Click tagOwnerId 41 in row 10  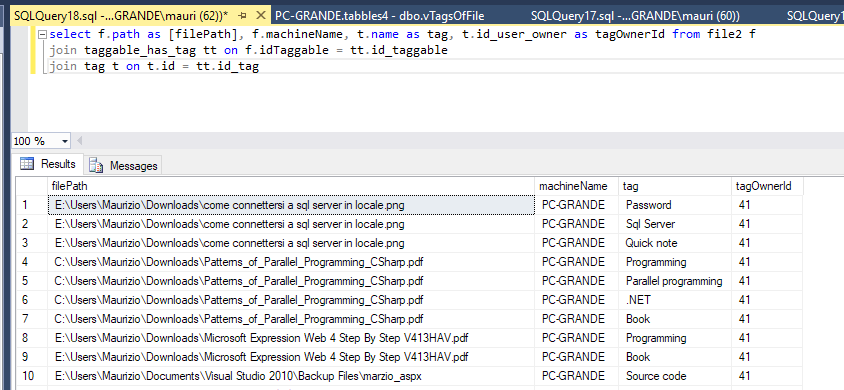click(767, 376)
